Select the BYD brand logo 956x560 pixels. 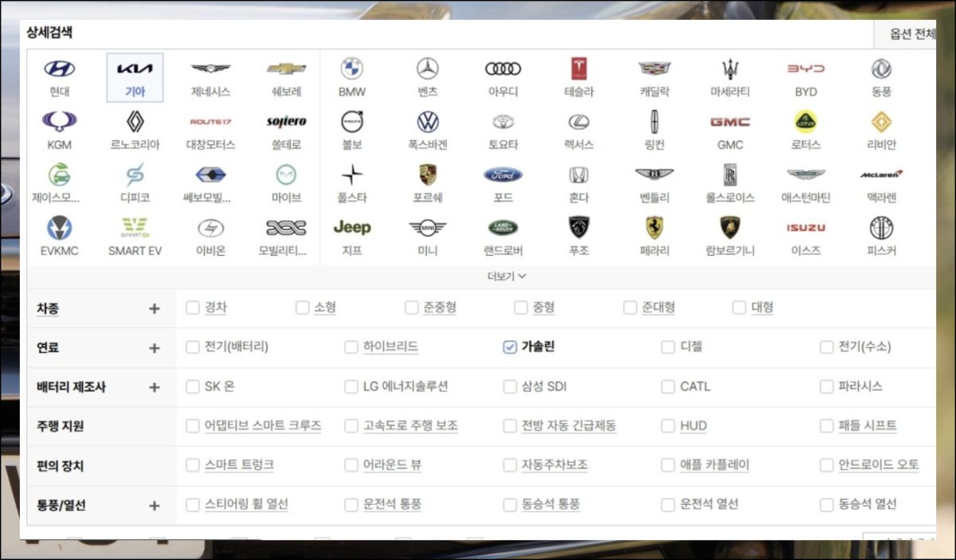pyautogui.click(x=805, y=69)
